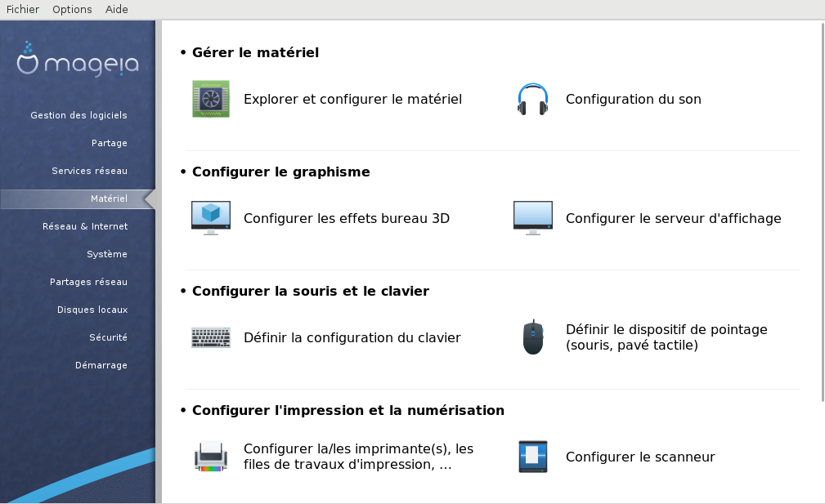
Task: Open the Aide menu
Action: [116, 10]
